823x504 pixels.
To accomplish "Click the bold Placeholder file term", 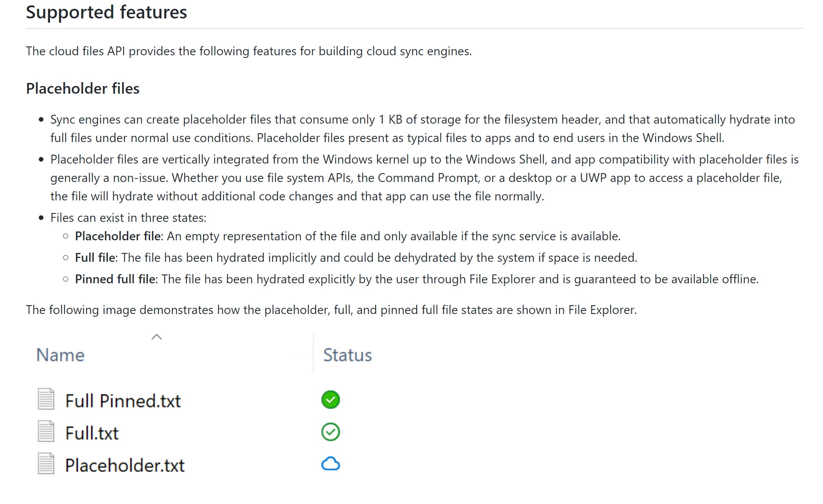I will tap(118, 236).
